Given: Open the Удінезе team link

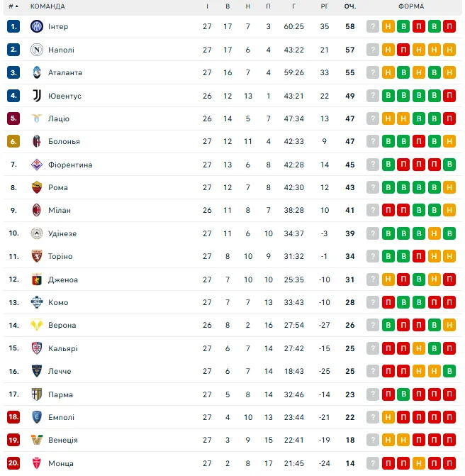Looking at the screenshot, I should 62,233.
